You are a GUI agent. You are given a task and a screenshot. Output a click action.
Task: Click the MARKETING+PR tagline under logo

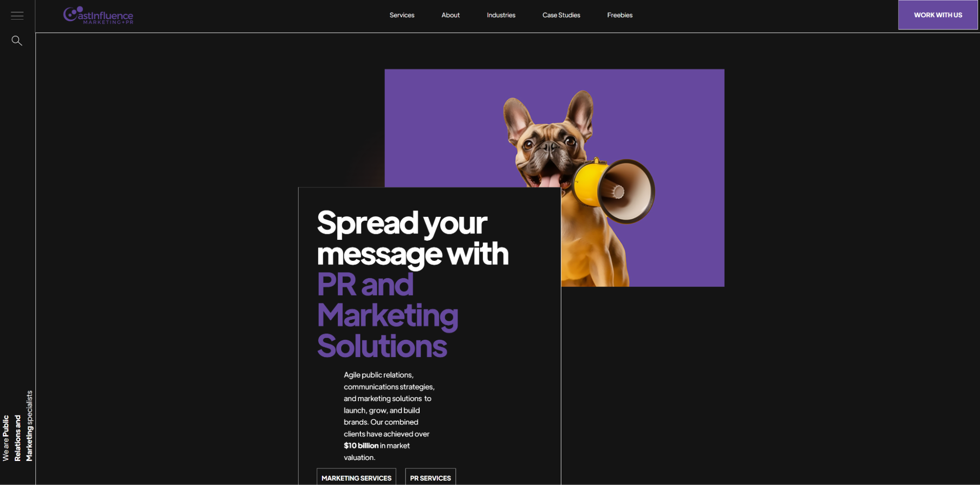(108, 22)
